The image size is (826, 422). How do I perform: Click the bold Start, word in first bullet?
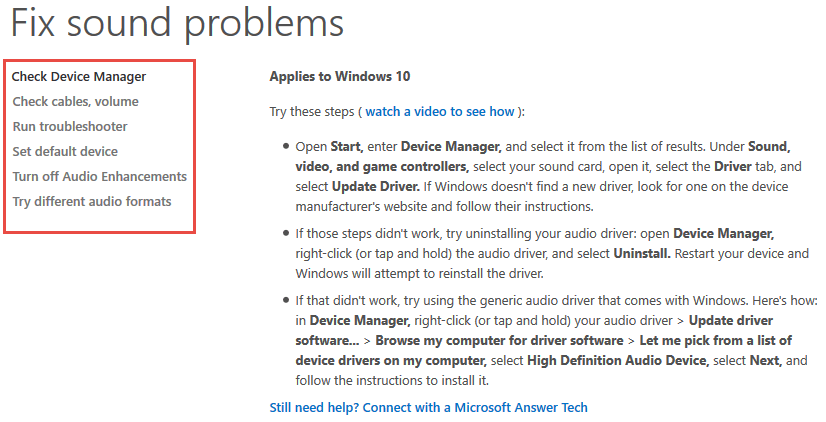coord(347,146)
